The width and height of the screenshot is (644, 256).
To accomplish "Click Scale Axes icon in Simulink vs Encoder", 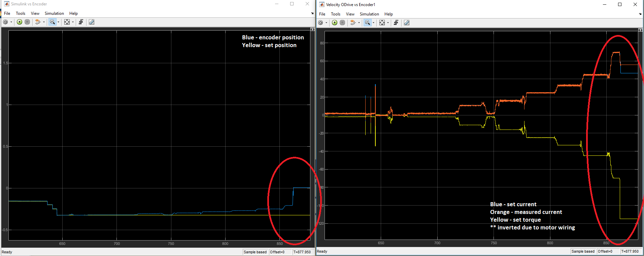I will click(67, 22).
